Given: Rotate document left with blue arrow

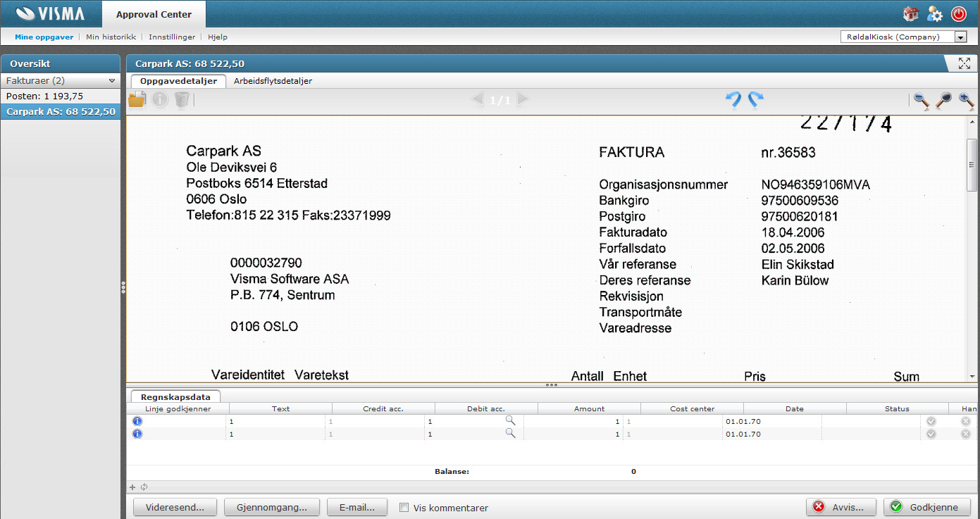Looking at the screenshot, I should click(x=733, y=100).
